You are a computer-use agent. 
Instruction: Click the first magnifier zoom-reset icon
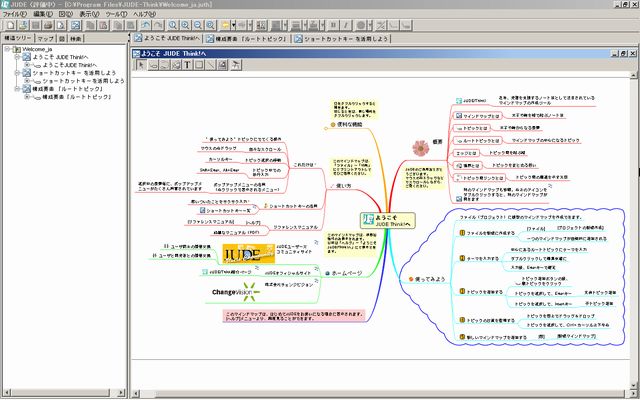[173, 25]
